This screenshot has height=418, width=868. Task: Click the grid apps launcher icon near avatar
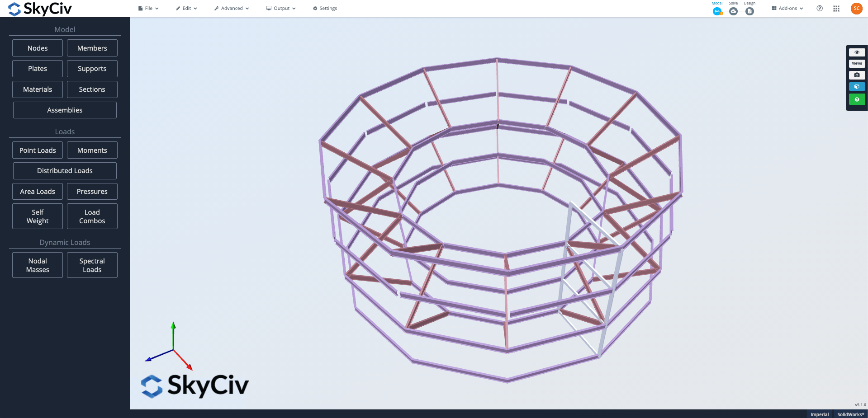pos(836,8)
